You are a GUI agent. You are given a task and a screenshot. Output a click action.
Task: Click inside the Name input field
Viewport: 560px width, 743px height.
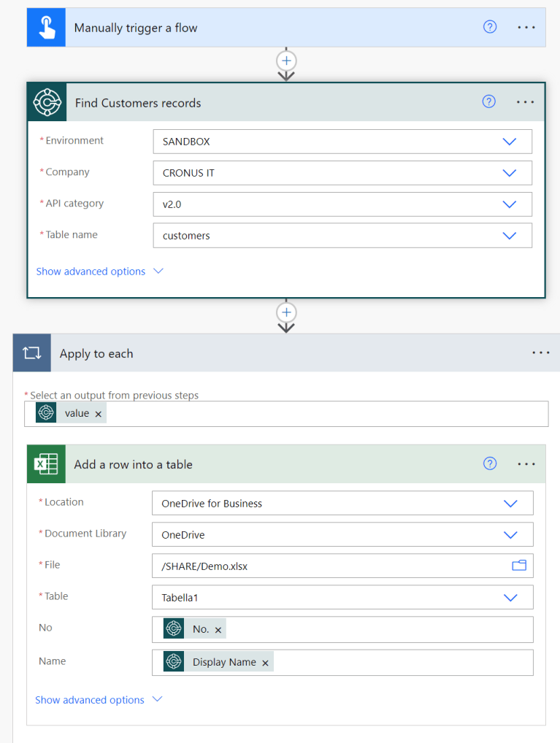(342, 662)
